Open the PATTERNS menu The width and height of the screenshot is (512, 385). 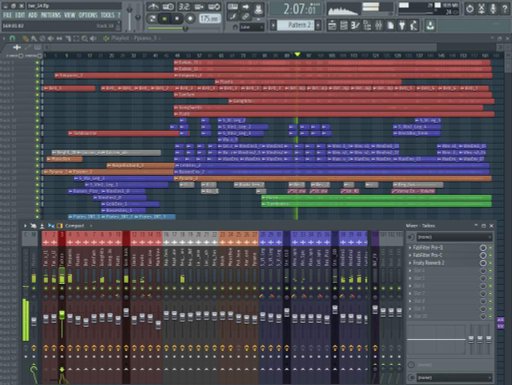coord(50,15)
